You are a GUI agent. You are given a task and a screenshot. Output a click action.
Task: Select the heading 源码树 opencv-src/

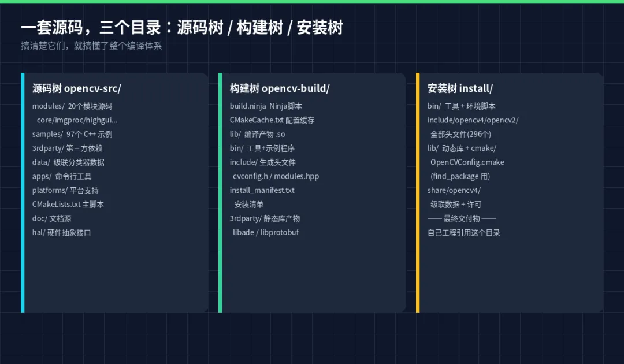tap(76, 88)
